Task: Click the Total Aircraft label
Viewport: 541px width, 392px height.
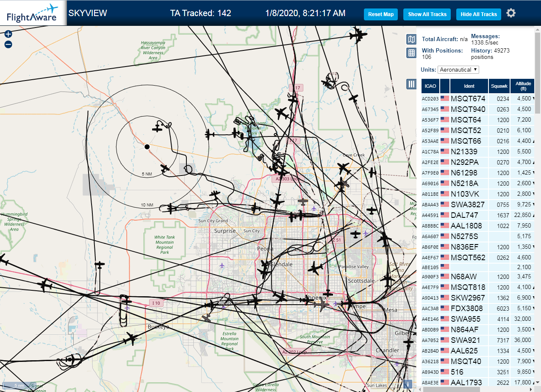Action: [440, 39]
